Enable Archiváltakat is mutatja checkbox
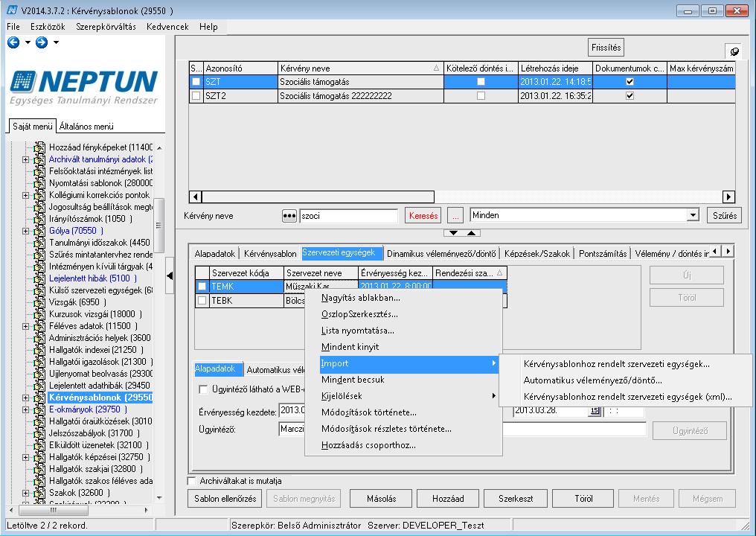The width and height of the screenshot is (756, 536). [x=192, y=481]
